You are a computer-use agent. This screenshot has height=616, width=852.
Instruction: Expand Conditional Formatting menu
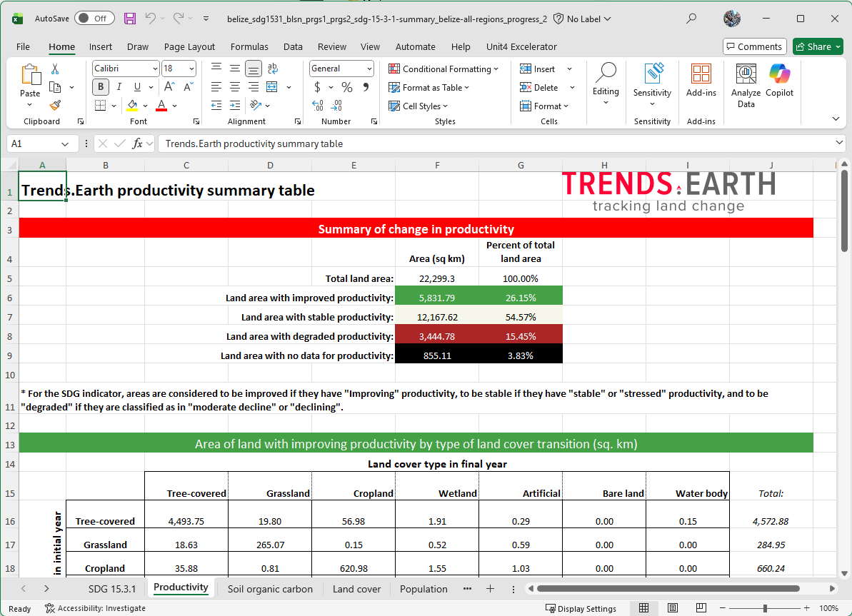(x=443, y=69)
